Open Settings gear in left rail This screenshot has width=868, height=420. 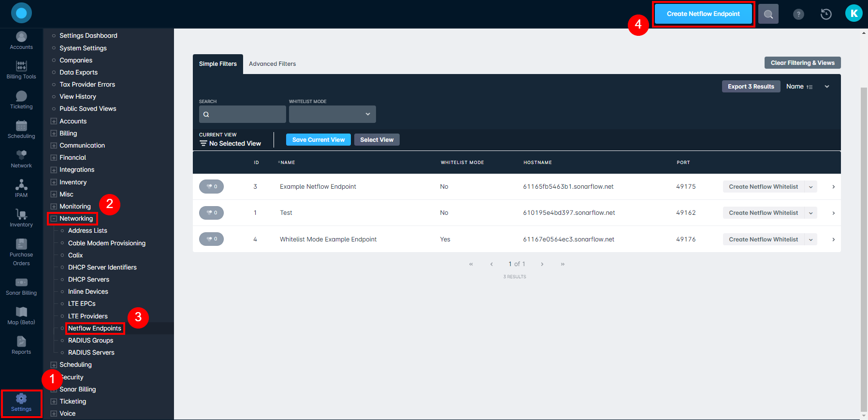(x=21, y=403)
